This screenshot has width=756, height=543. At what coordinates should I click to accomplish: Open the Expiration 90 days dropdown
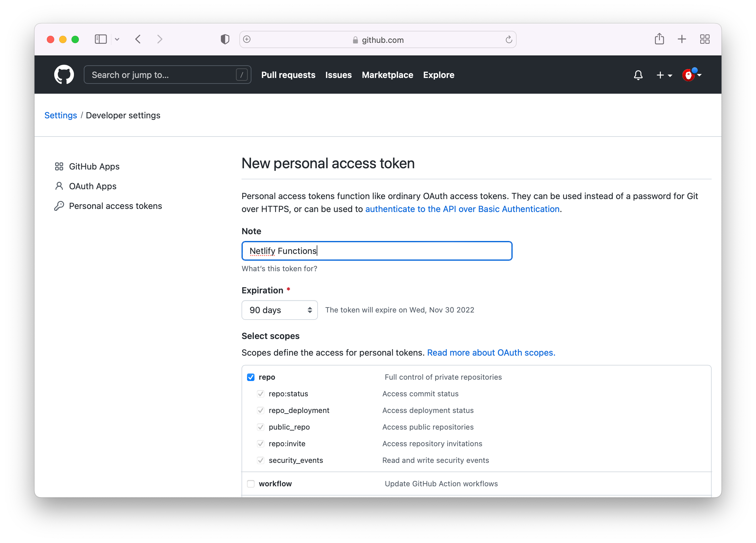click(x=279, y=310)
